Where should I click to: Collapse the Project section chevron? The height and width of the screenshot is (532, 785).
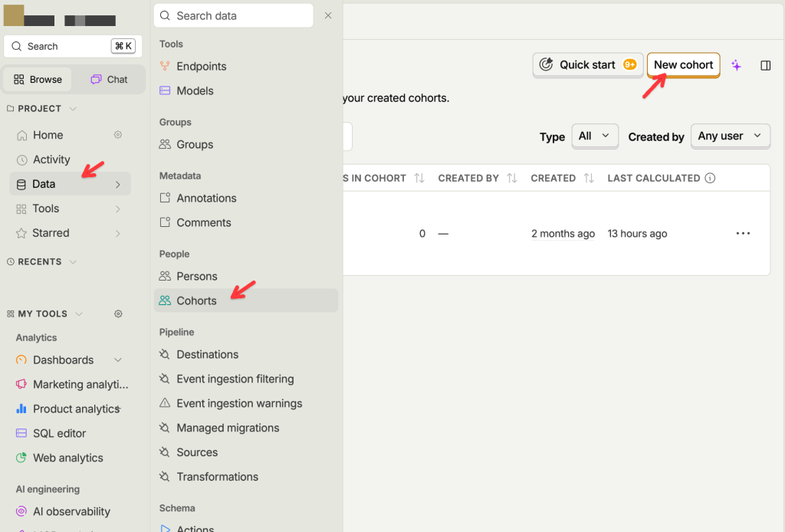[x=73, y=109]
